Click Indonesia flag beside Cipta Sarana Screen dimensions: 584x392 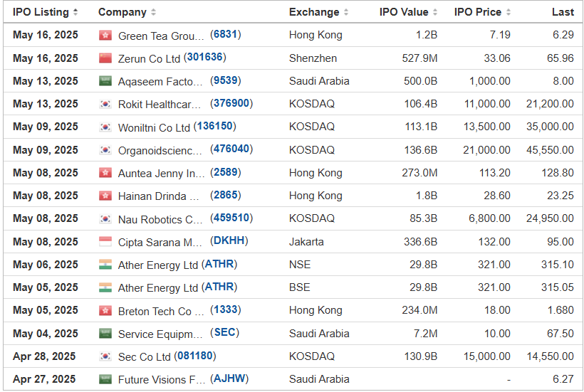(x=105, y=242)
